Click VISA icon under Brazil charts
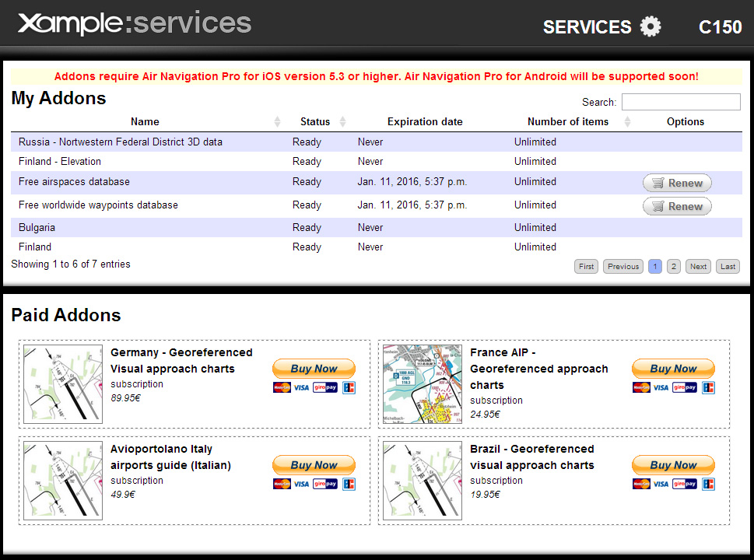754x560 pixels. 661,484
